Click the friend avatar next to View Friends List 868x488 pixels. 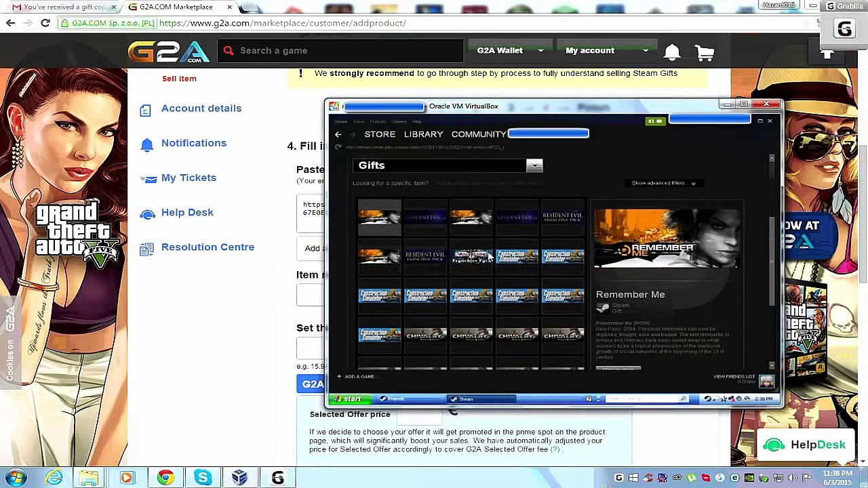pyautogui.click(x=766, y=382)
